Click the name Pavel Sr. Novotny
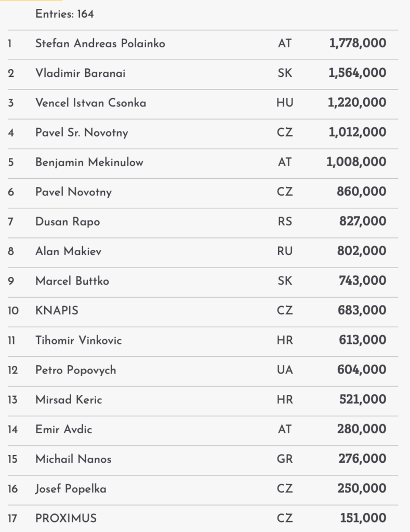410x532 pixels. click(82, 132)
